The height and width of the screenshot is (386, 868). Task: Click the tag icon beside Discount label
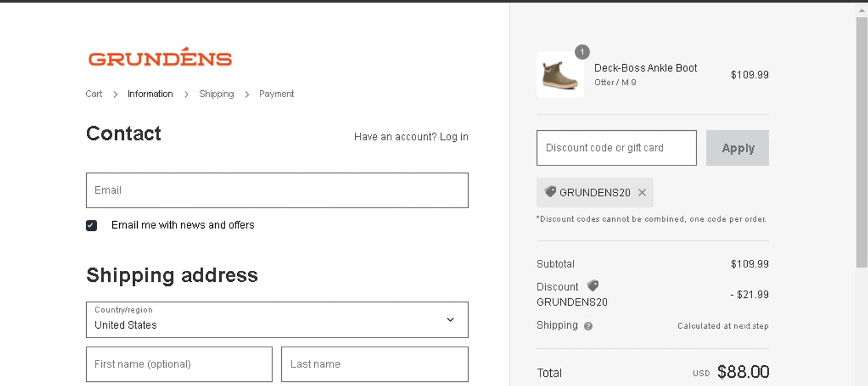tap(593, 286)
